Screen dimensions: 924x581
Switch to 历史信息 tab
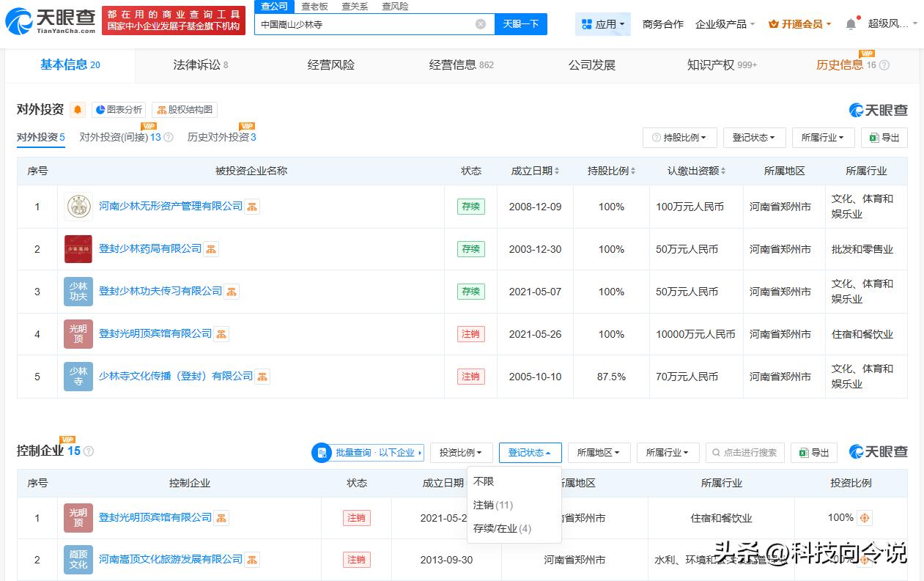pyautogui.click(x=846, y=65)
